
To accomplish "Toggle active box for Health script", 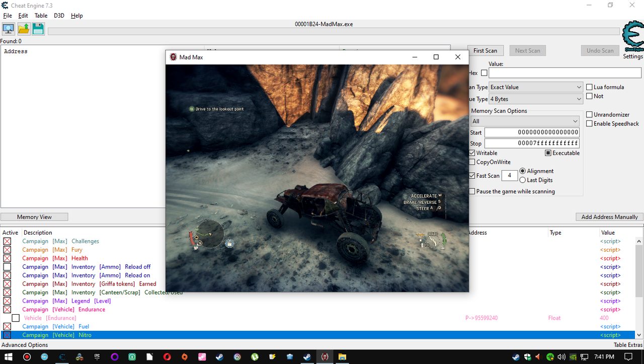I will pos(7,258).
